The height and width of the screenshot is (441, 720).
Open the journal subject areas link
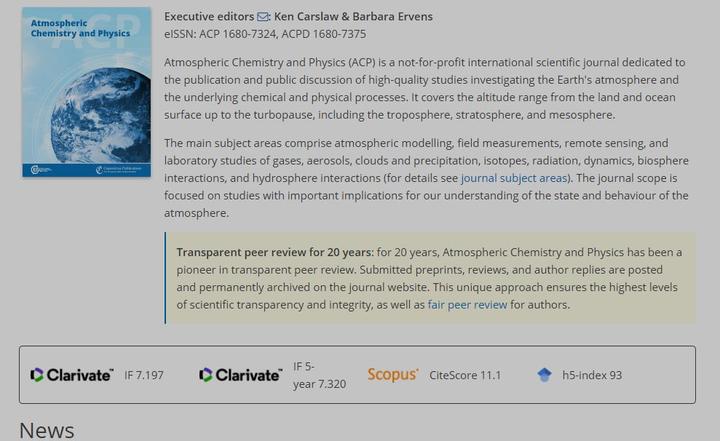coord(513,178)
